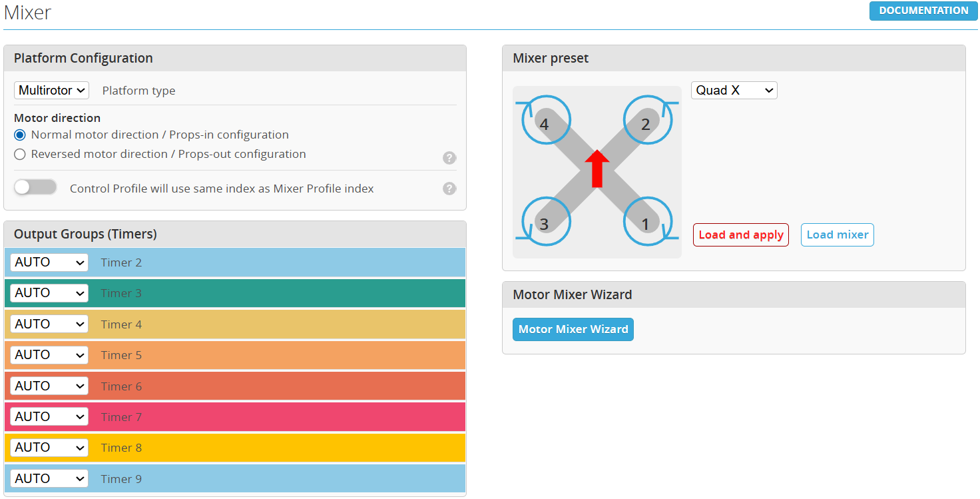
Task: Open the Timer 3 AUTO dropdown
Action: 49,293
